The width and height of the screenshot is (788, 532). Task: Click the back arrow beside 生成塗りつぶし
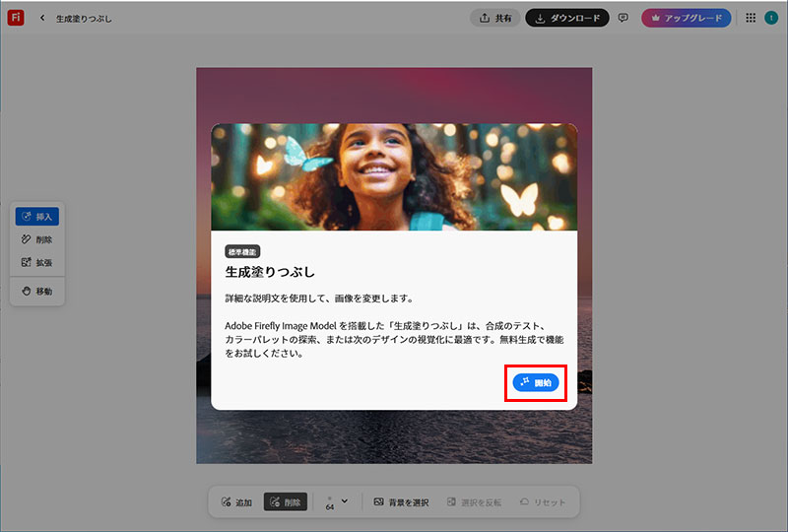pos(42,18)
